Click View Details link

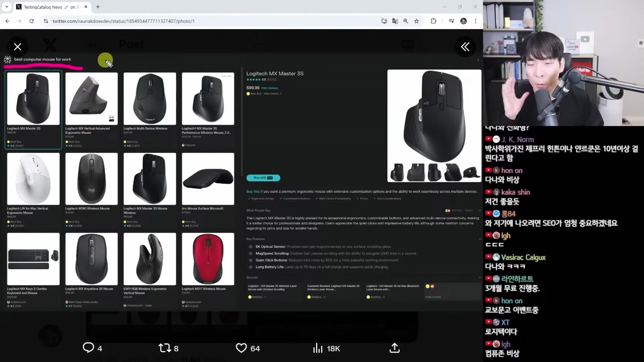[272, 94]
